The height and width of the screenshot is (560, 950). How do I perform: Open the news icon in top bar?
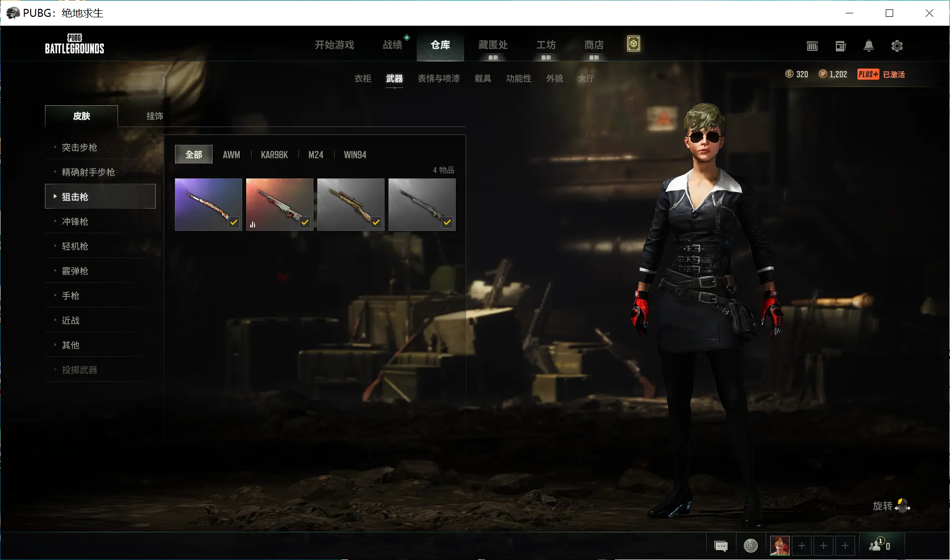840,46
